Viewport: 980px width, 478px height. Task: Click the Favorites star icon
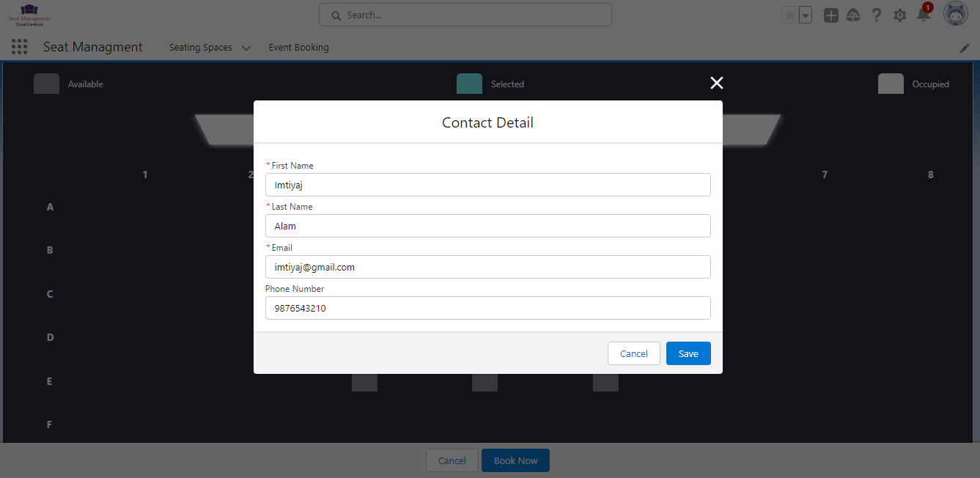(x=789, y=15)
